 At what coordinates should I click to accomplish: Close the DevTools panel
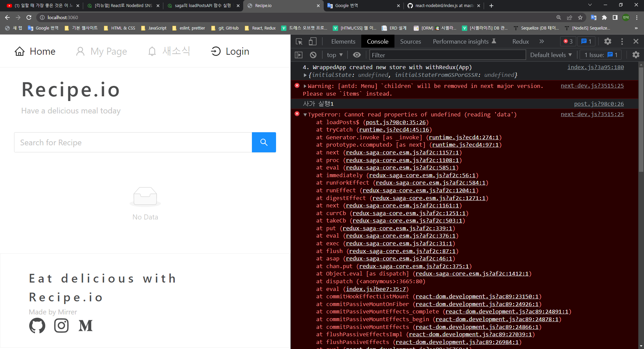636,41
